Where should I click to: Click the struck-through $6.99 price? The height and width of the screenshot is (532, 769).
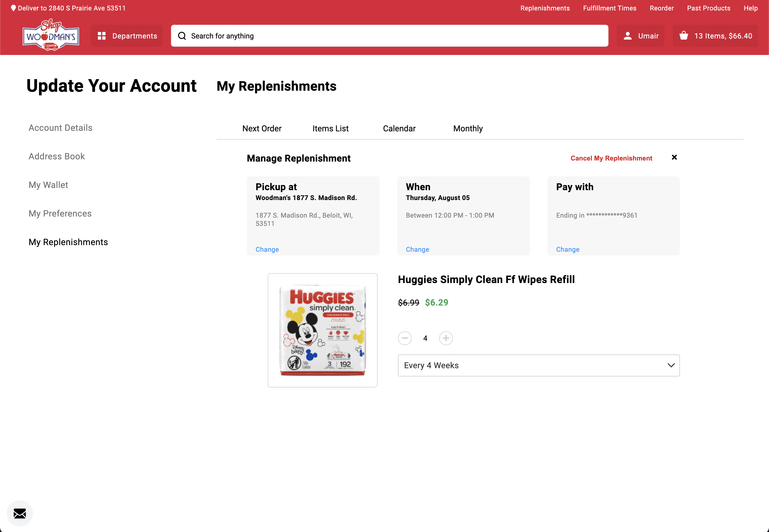tap(408, 302)
